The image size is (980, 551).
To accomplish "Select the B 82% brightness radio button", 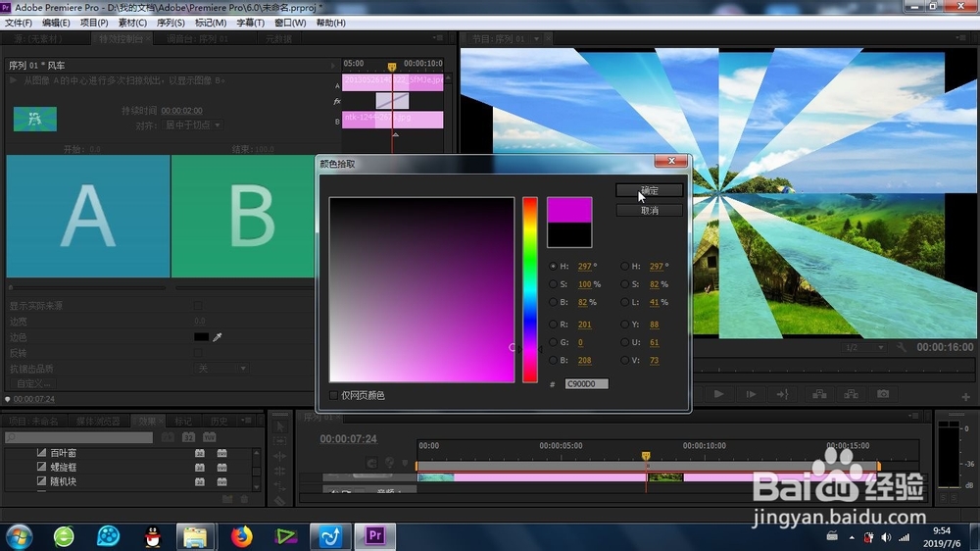I will [x=553, y=303].
